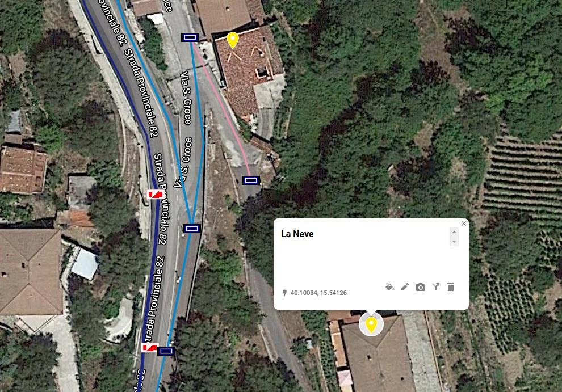Viewport: 562px width, 392px height.
Task: Click the small pin icon beside coordinates
Action: point(284,293)
